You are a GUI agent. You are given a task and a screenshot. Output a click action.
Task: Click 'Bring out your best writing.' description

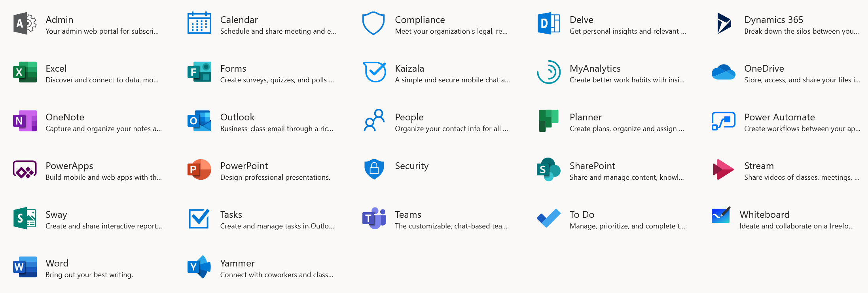pos(89,275)
